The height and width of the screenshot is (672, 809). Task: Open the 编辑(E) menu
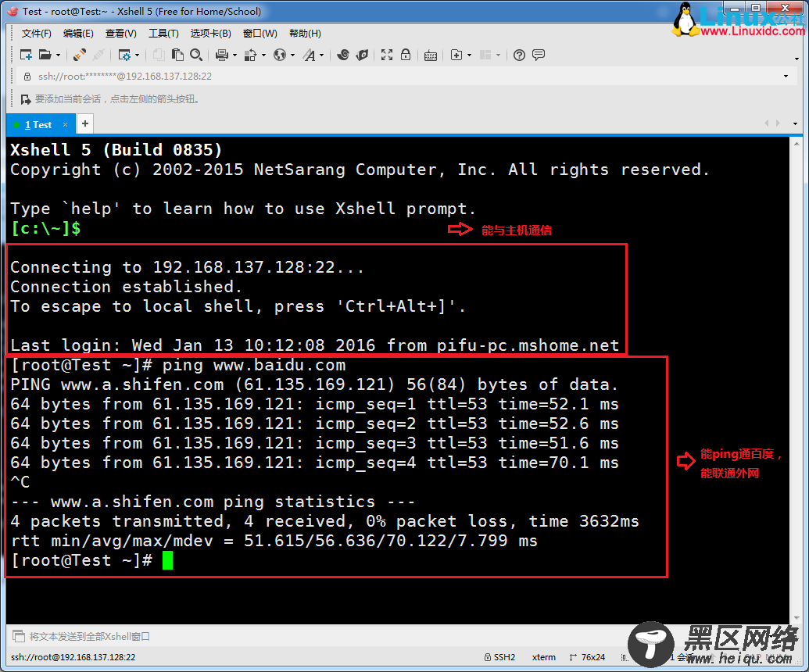coord(78,34)
